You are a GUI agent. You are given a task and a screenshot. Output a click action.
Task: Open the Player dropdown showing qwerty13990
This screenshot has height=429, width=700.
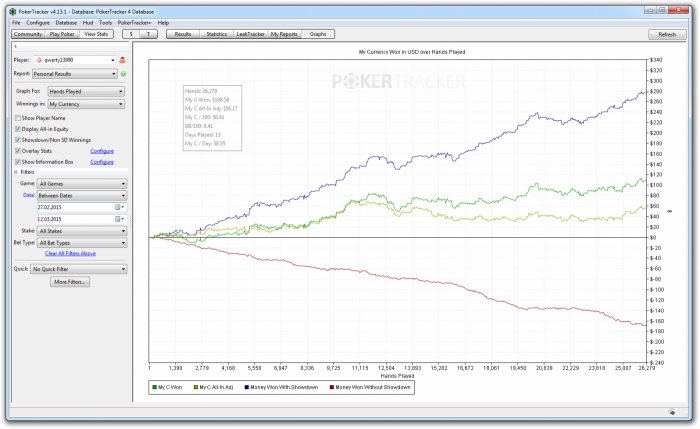coord(75,60)
